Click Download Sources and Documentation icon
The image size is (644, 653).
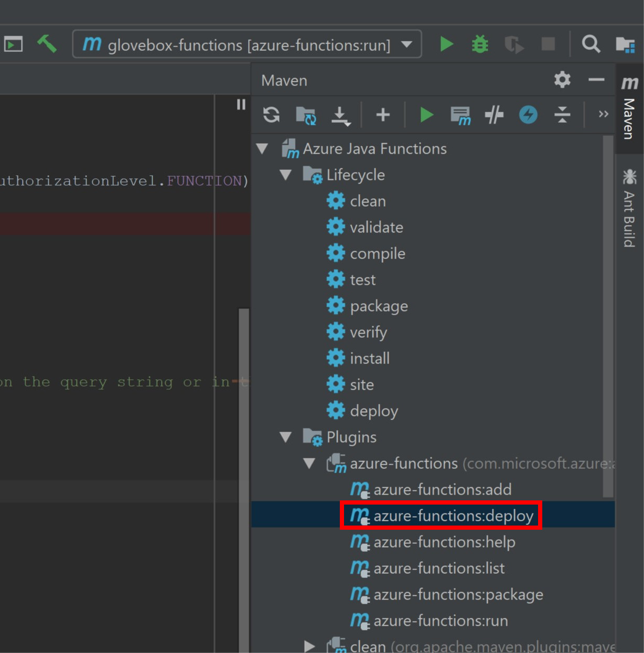pyautogui.click(x=340, y=115)
